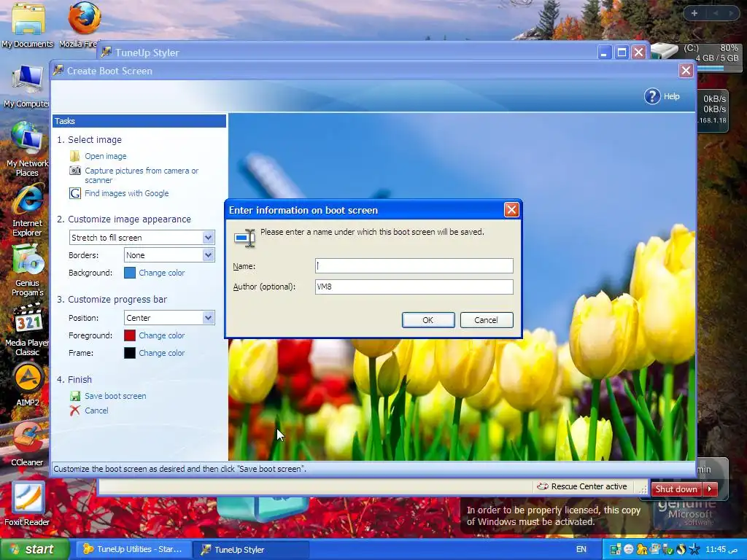
Task: Click the taskbar clock 11:45
Action: [x=721, y=550]
